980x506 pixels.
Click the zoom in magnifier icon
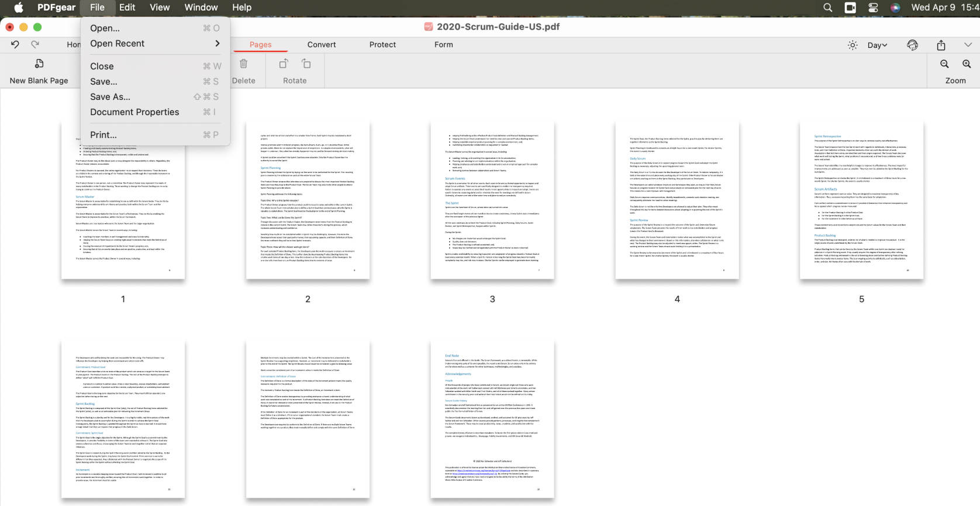[x=967, y=64]
